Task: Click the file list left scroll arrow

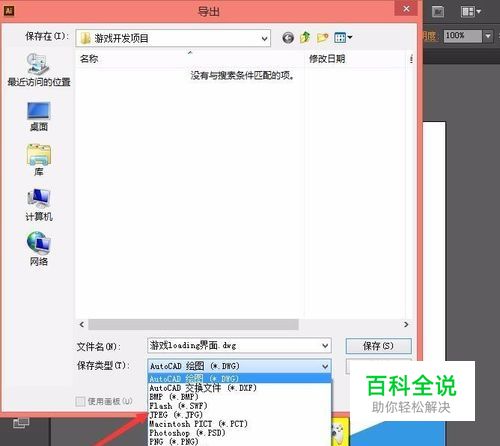Action: click(x=82, y=324)
